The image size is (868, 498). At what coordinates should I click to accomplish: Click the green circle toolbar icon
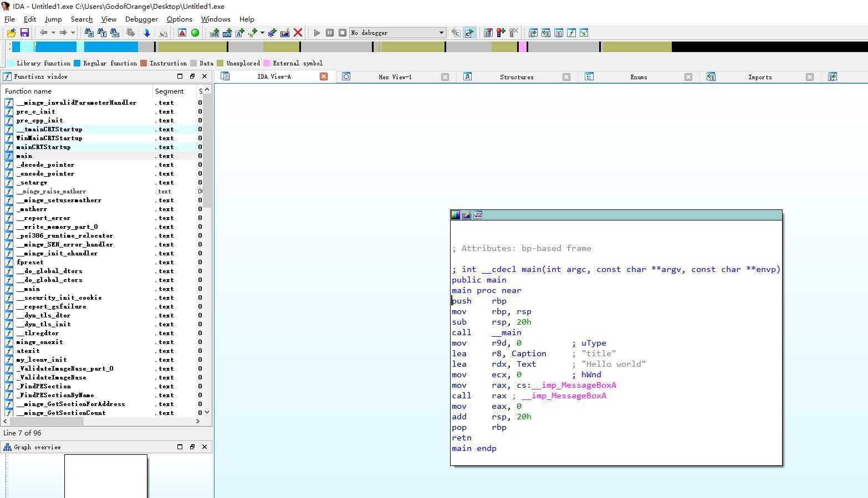195,33
